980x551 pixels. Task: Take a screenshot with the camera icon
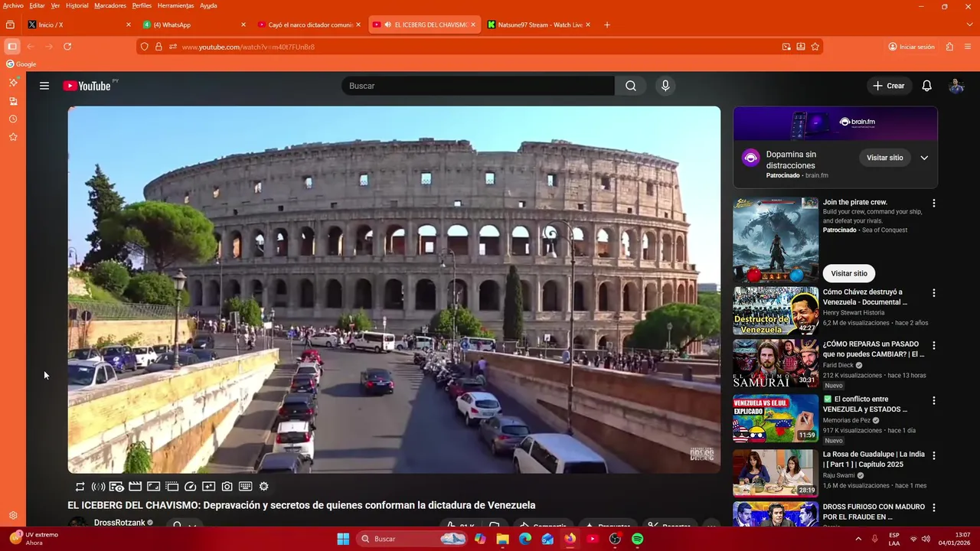click(x=227, y=487)
